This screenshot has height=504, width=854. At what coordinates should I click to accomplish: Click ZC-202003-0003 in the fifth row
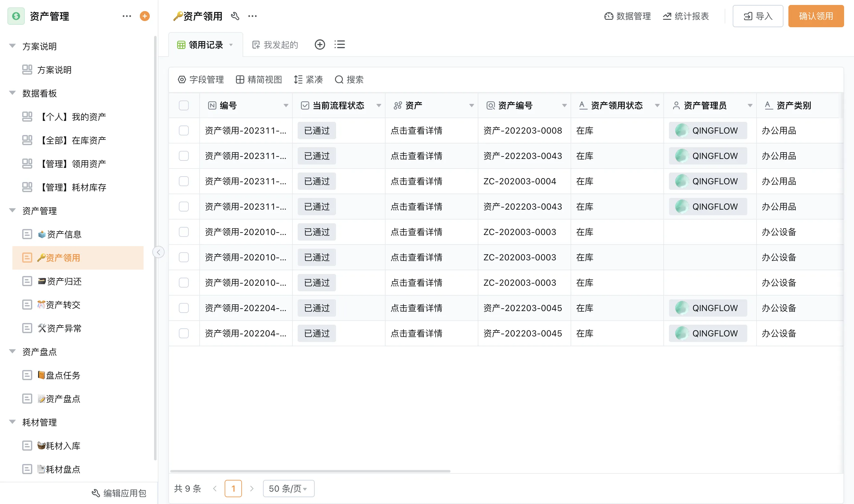[520, 232]
